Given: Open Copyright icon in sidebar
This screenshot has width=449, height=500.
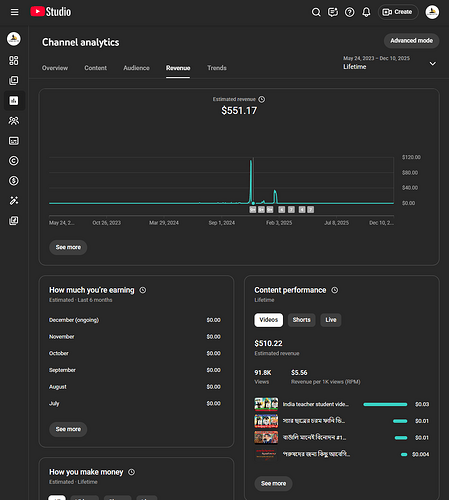Looking at the screenshot, I should 14,161.
